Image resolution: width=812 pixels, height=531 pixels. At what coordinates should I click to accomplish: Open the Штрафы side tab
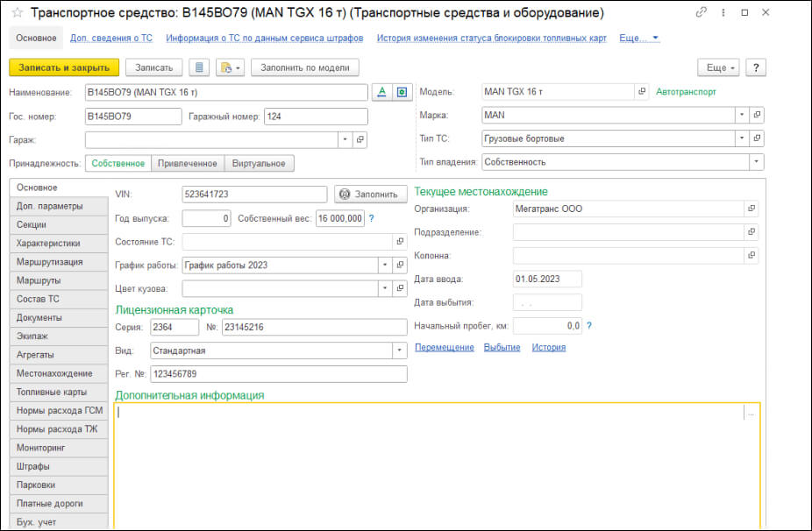pyautogui.click(x=59, y=466)
